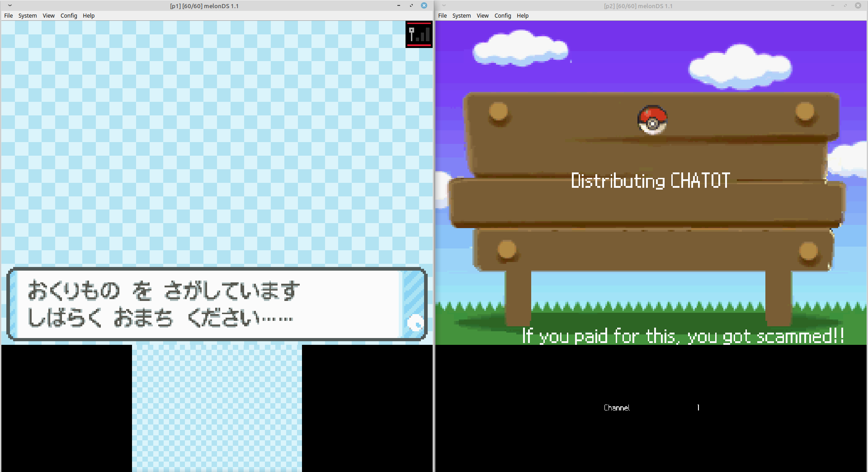Click the spinning loading indicator in the dialog box
868x472 pixels.
(x=415, y=323)
